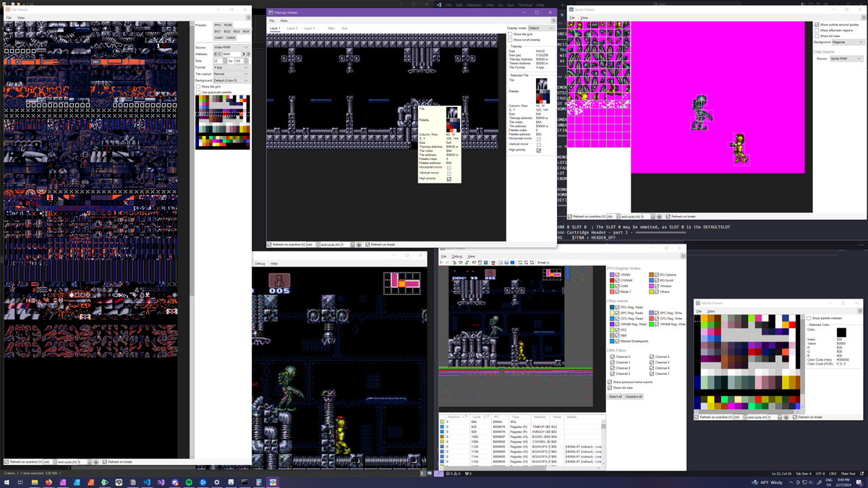The height and width of the screenshot is (488, 868).
Task: Enable Use grayscale palette in Tile Viewer
Action: (x=198, y=93)
